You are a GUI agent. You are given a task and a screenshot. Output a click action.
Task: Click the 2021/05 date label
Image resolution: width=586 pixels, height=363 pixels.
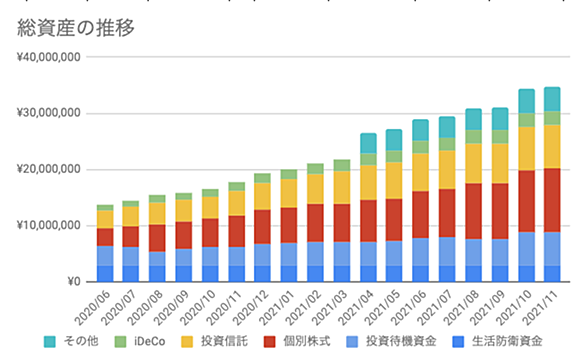(383, 308)
